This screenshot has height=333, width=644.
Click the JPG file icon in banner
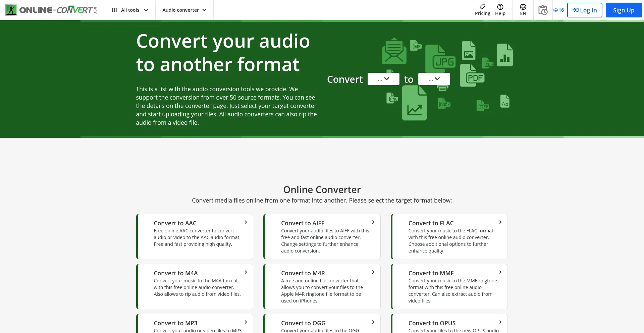pyautogui.click(x=440, y=59)
